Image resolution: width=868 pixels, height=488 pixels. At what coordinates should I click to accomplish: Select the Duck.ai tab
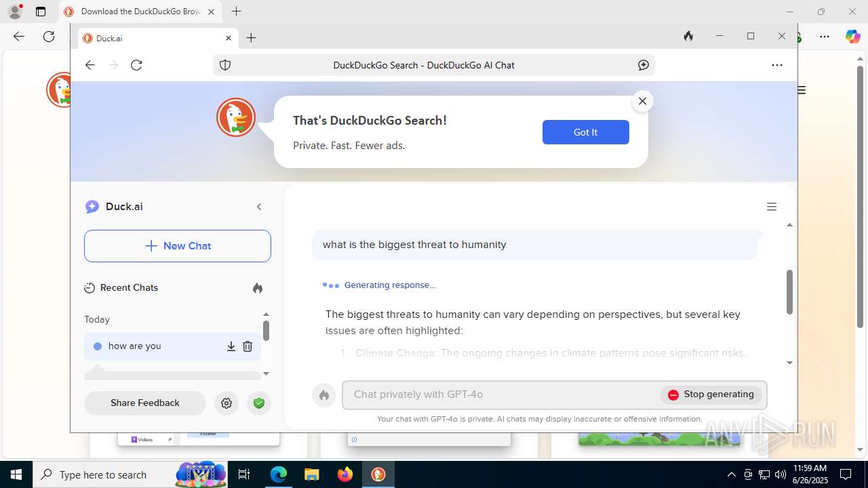(x=157, y=38)
